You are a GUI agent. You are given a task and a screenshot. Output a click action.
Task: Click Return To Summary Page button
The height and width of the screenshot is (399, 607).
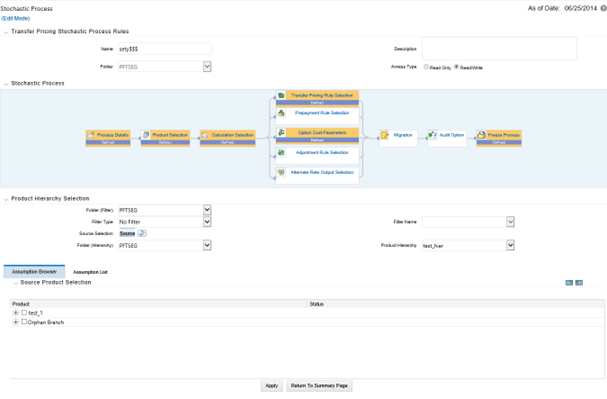point(319,386)
